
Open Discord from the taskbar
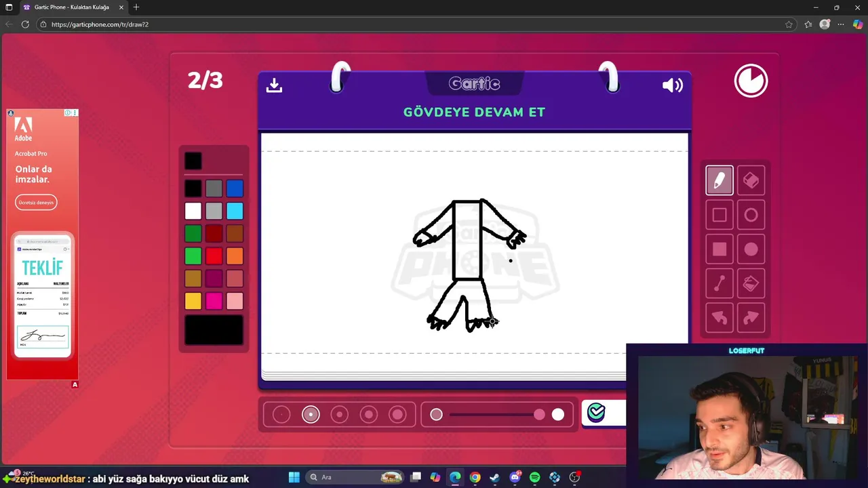pyautogui.click(x=515, y=477)
